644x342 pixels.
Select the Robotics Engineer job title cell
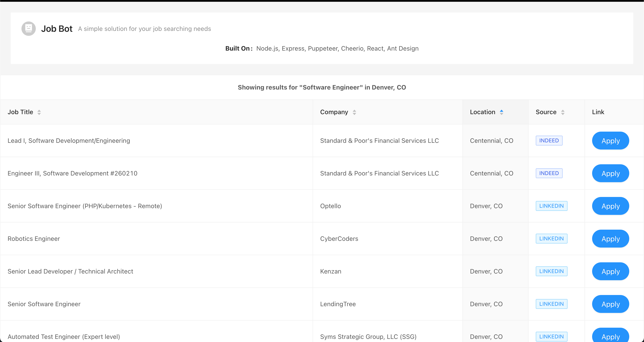click(34, 239)
